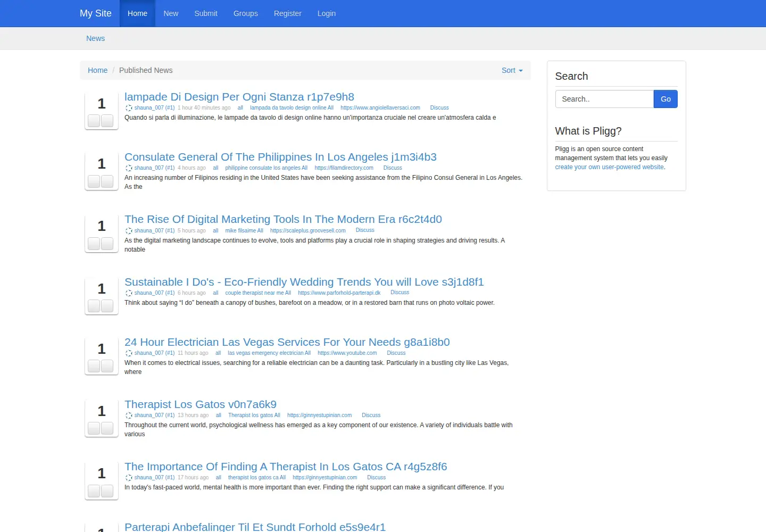Click shauna_007 avatar under Sustainable I Do's story
Viewport: 766px width, 532px height.
(129, 293)
